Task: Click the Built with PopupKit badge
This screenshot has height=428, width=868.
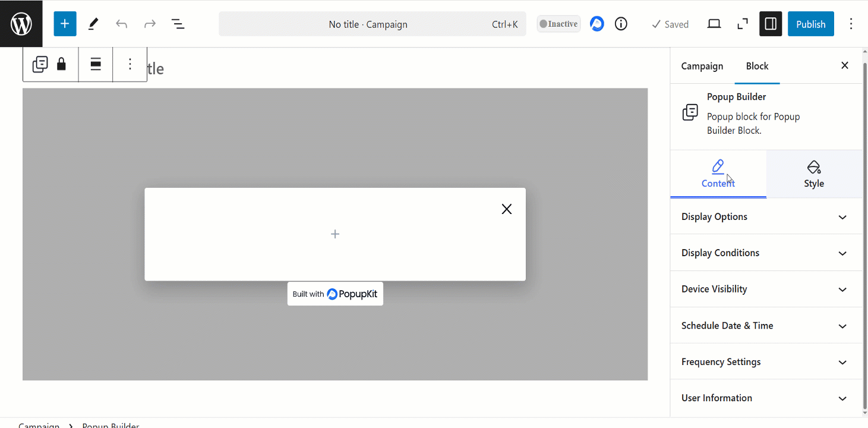Action: pos(335,294)
